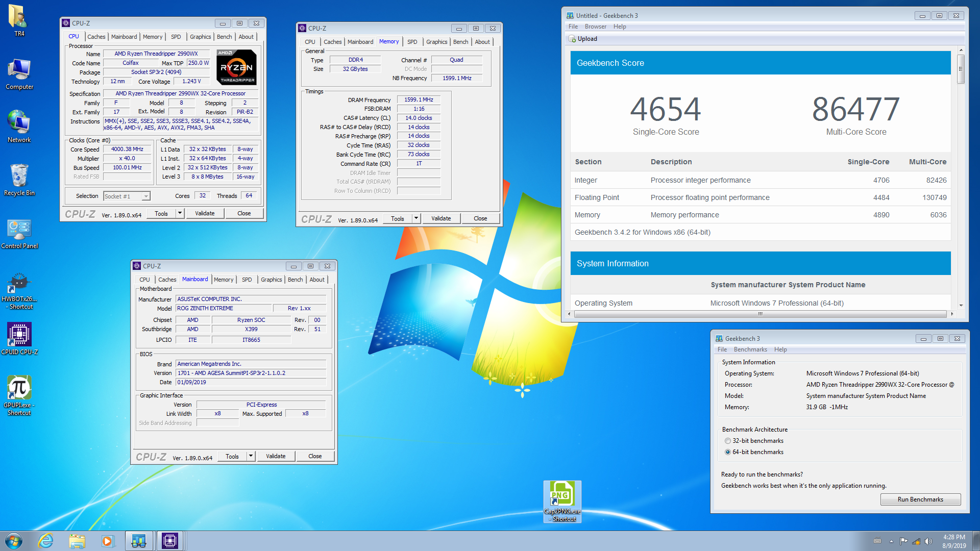980x551 pixels.
Task: Open the Computer desktop icon
Action: 19,74
